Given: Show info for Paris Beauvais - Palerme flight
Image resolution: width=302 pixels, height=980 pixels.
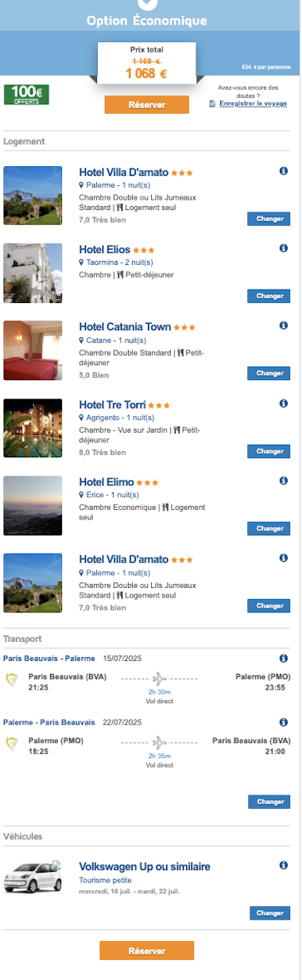Looking at the screenshot, I should 284,659.
